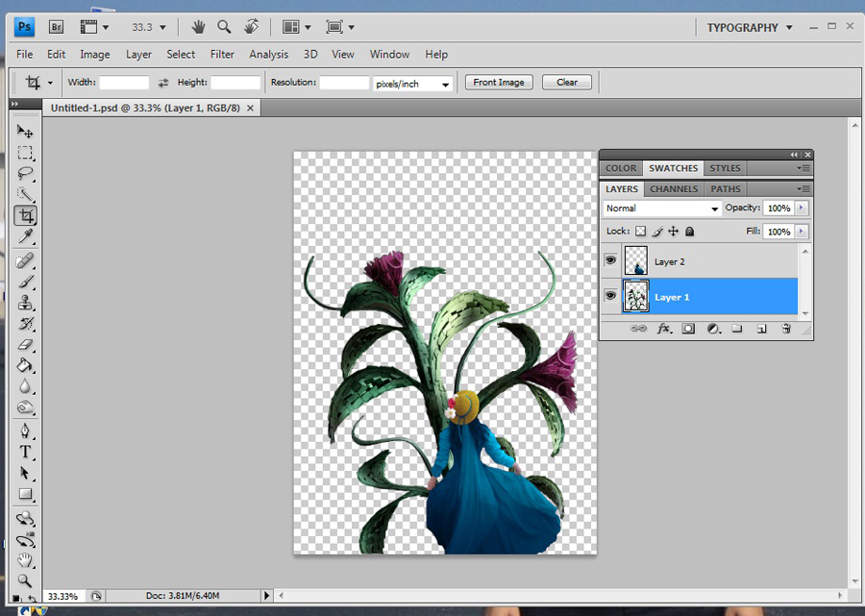Screen dimensions: 865x616
Task: Open the zoom level 33.3 dropdown
Action: tap(162, 27)
